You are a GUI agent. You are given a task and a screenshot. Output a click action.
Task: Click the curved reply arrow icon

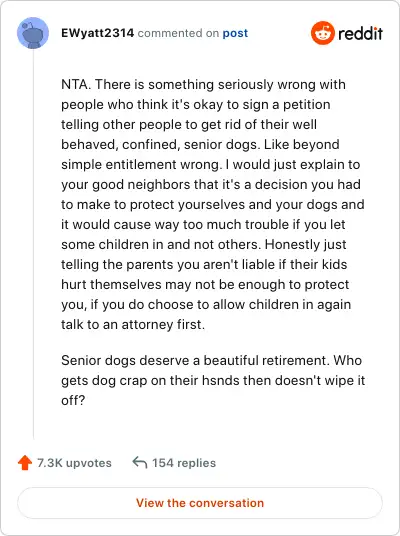coord(140,462)
